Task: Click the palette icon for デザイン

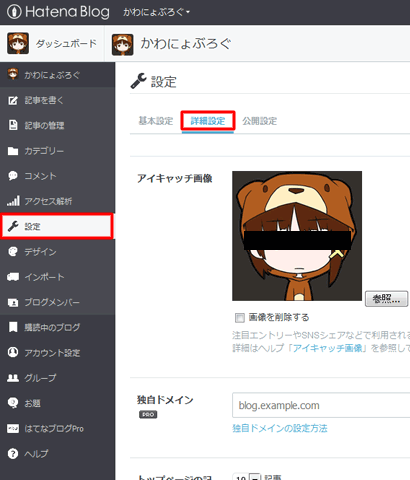Action: coord(13,252)
